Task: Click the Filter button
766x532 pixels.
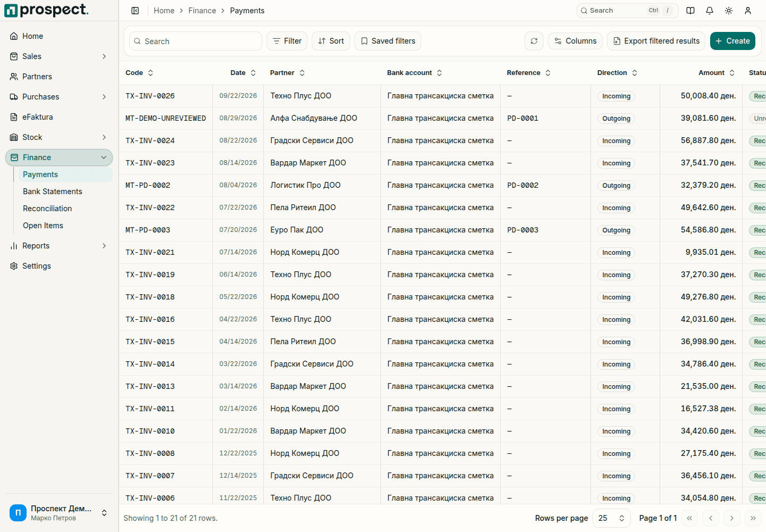Action: (287, 41)
